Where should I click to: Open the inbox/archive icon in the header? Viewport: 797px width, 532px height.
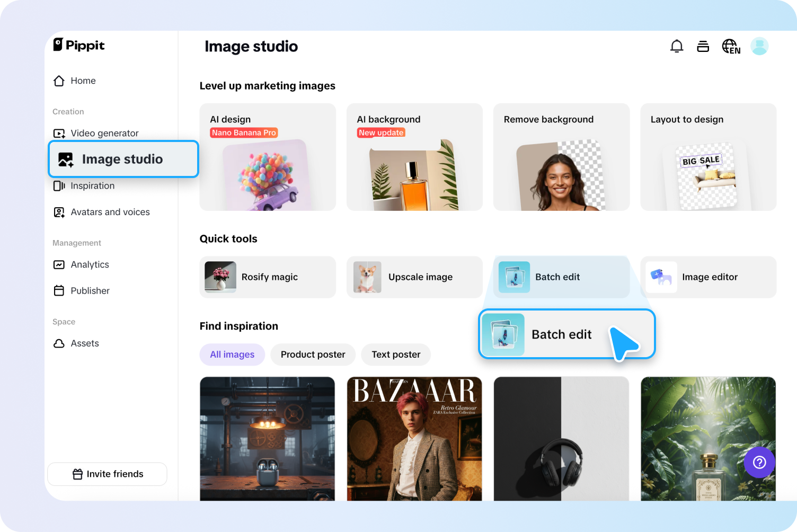(x=703, y=46)
